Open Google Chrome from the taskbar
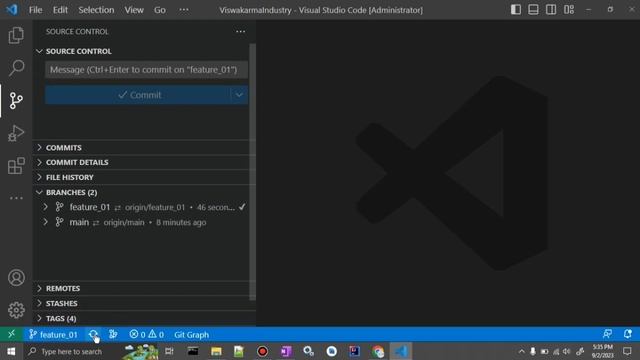 [x=378, y=351]
